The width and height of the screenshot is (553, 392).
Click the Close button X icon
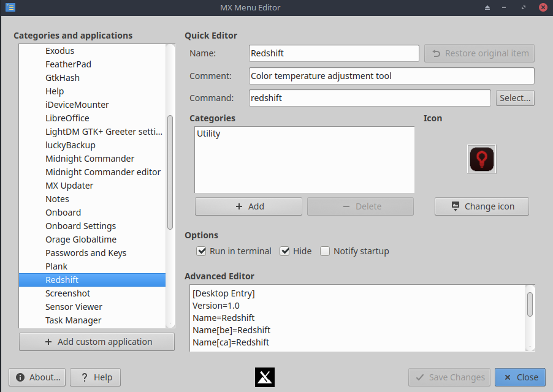click(508, 377)
